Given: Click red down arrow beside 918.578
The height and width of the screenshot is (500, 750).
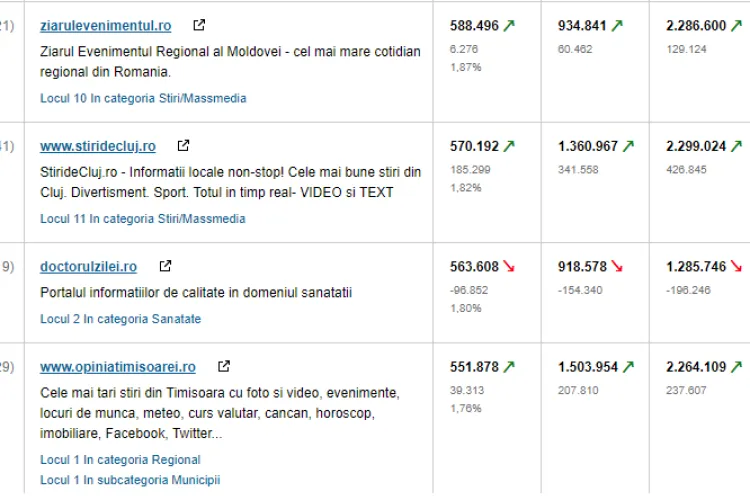Looking at the screenshot, I should [616, 267].
